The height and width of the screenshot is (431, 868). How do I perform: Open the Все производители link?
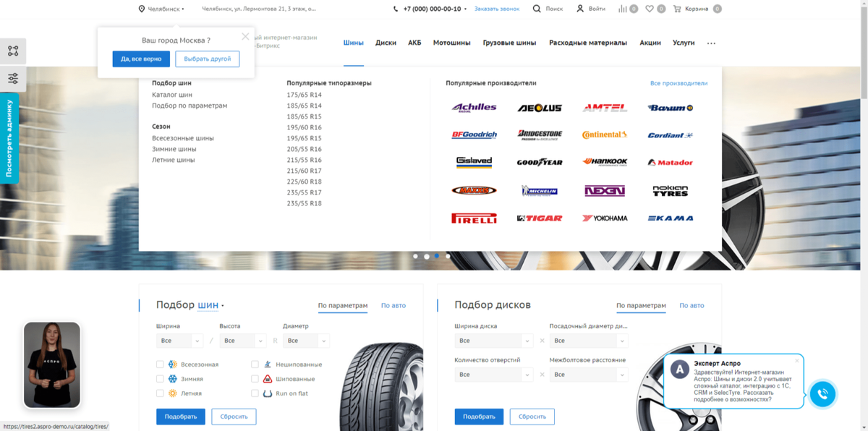[678, 83]
